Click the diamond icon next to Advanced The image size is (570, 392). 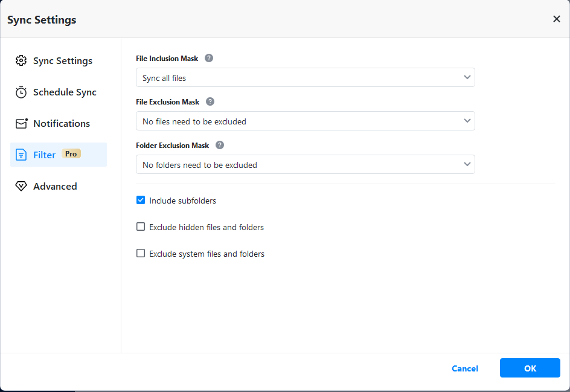[x=21, y=187]
